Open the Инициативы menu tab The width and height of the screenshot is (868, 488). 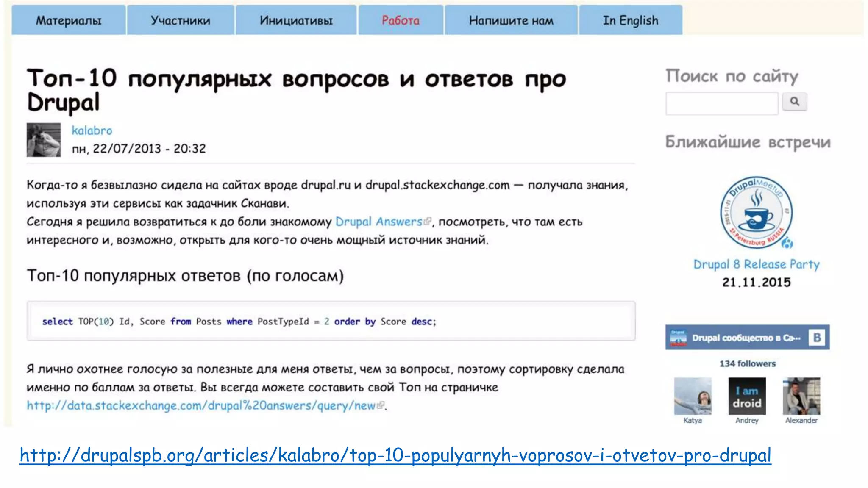pyautogui.click(x=296, y=20)
